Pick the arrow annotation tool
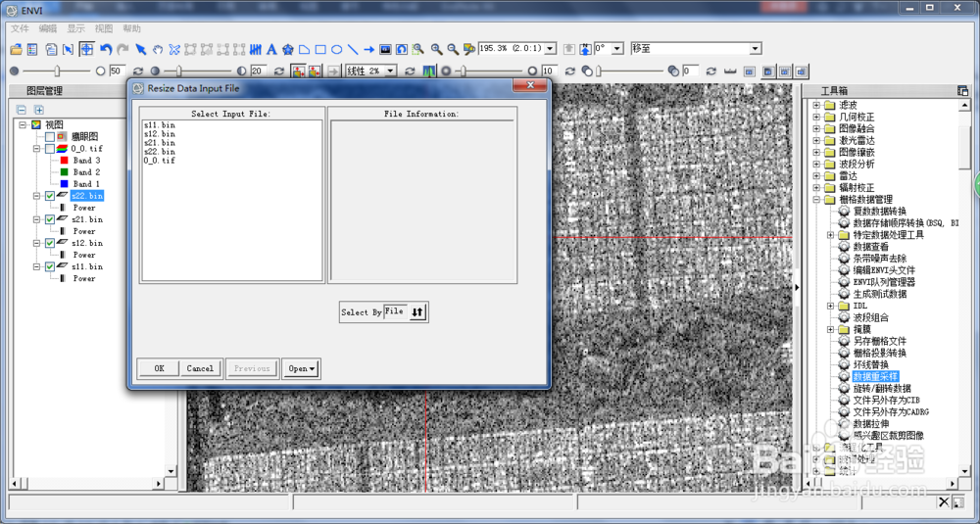The image size is (980, 524). [x=368, y=49]
